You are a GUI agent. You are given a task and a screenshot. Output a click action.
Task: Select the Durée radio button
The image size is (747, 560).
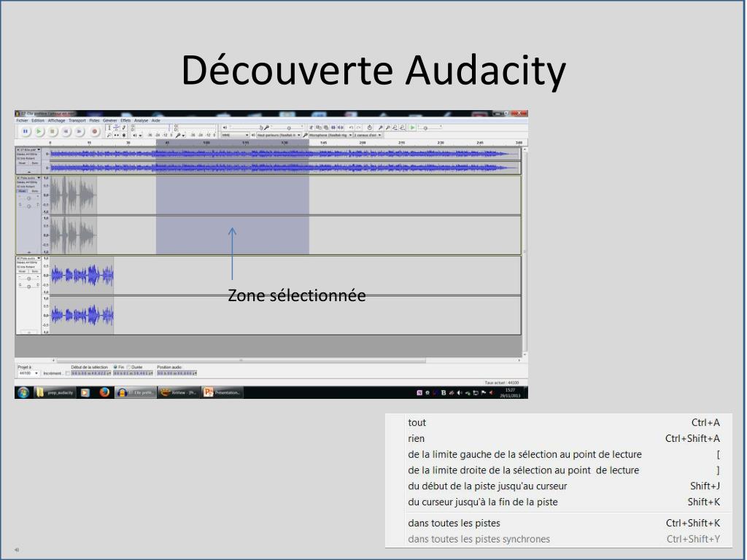128,367
